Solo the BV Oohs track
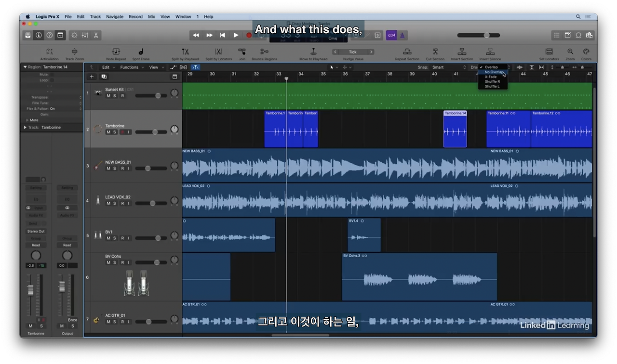The width and height of the screenshot is (617, 364). (115, 262)
